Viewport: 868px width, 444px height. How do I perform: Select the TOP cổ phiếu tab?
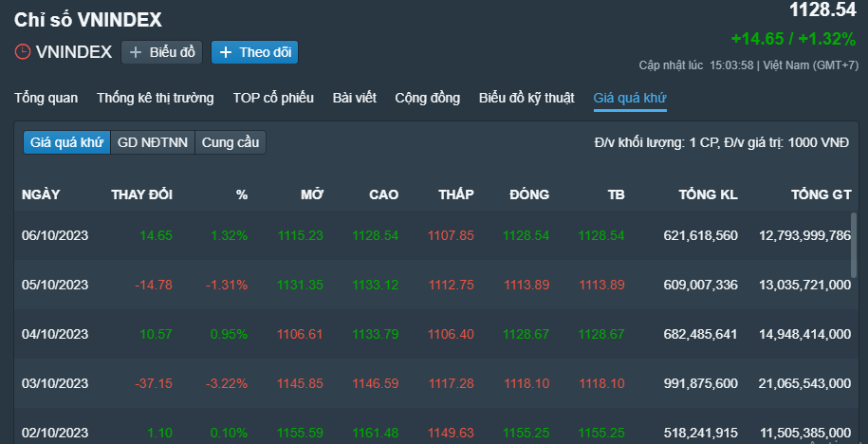[273, 98]
